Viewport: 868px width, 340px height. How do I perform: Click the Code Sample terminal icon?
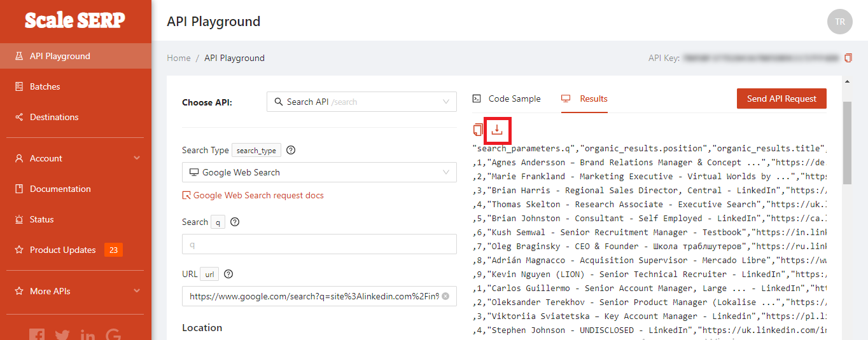click(x=477, y=99)
